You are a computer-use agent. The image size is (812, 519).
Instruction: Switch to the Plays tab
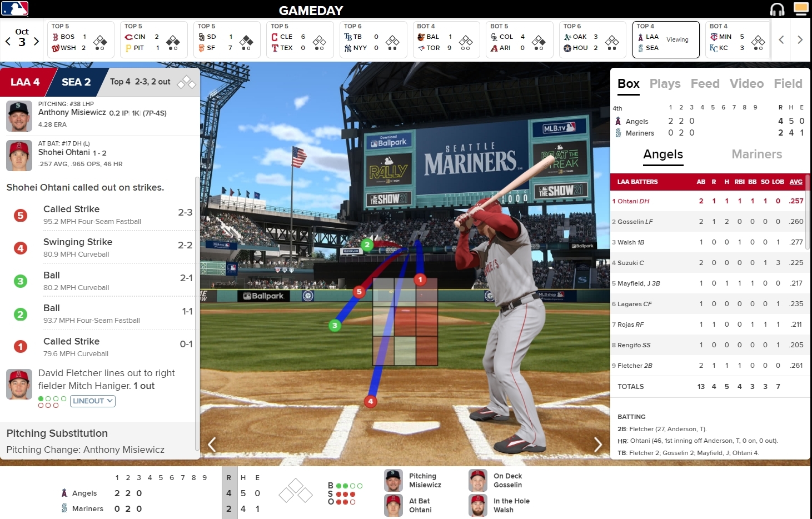[665, 83]
